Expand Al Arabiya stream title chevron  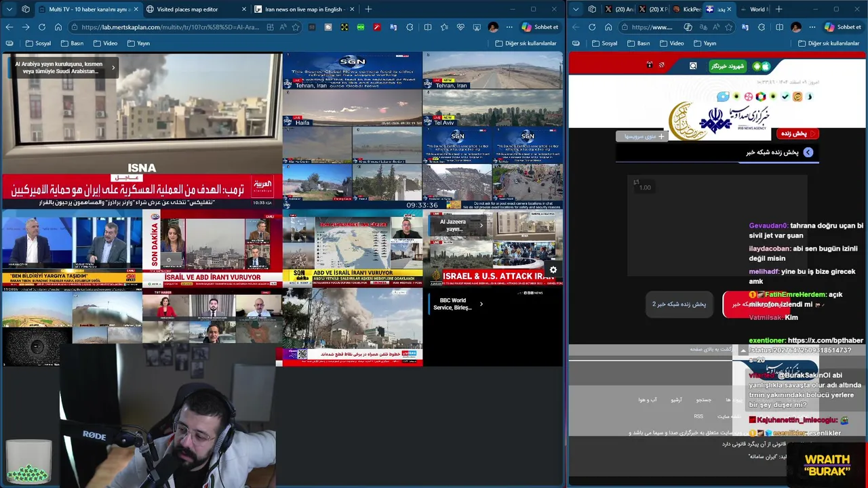coord(113,68)
